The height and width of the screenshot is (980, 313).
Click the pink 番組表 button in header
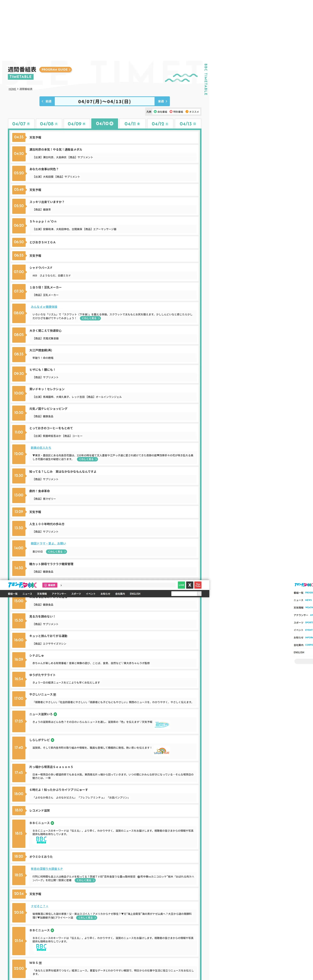[x=50, y=585]
